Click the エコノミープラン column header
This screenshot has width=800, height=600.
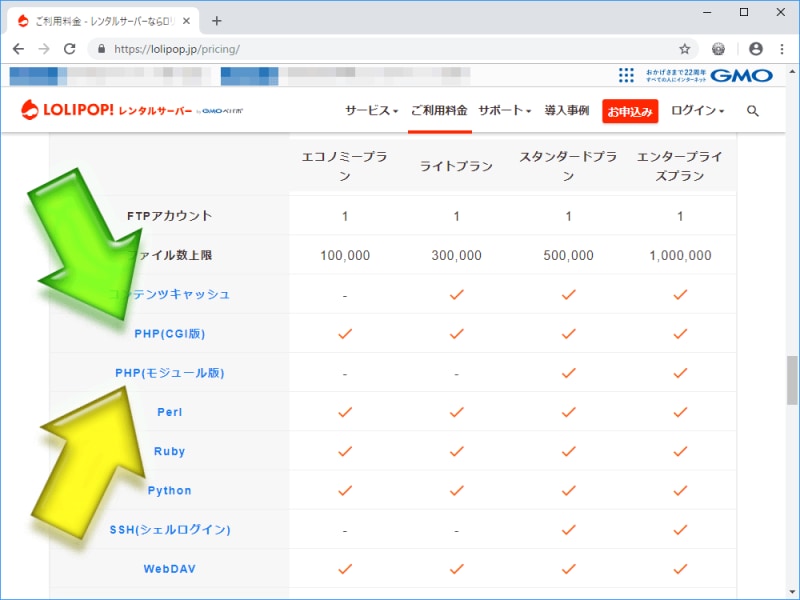(345, 166)
